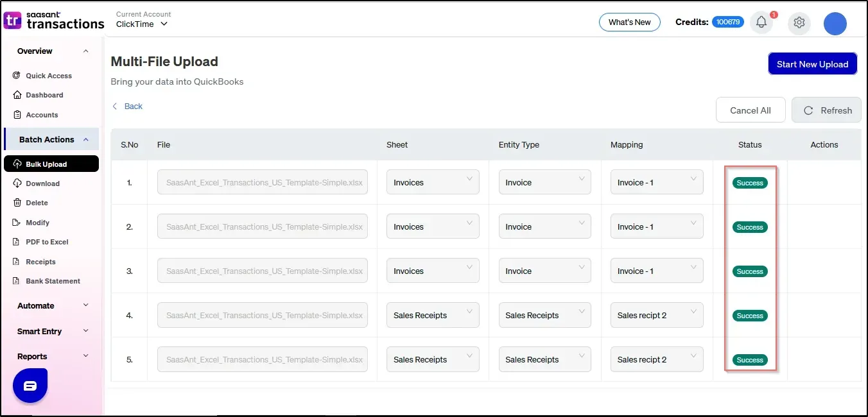This screenshot has height=417, width=868.
Task: Click the Bulk Upload cloud icon
Action: click(x=17, y=164)
